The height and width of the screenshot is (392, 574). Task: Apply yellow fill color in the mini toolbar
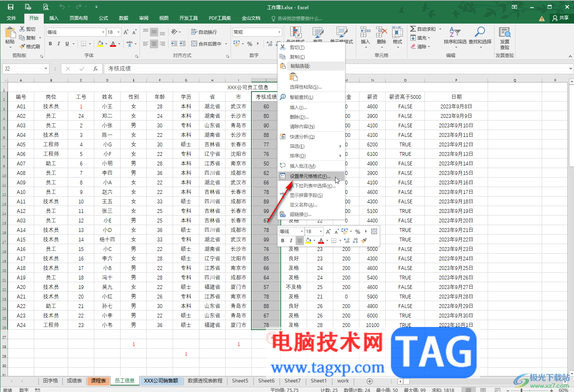pyautogui.click(x=308, y=240)
